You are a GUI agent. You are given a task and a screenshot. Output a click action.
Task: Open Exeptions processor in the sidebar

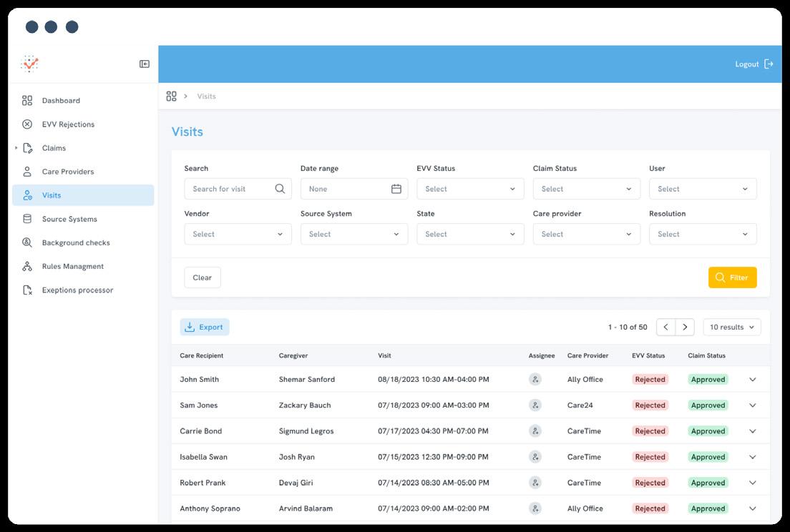coord(83,290)
